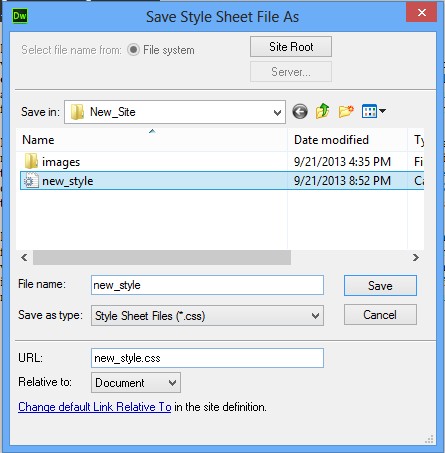Click the Dreamweaver Dw icon in title bar
This screenshot has width=445, height=453.
click(x=20, y=16)
